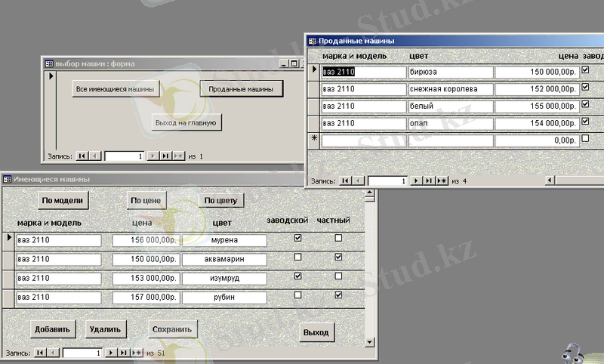Click price field 157 000,00р.

click(146, 298)
